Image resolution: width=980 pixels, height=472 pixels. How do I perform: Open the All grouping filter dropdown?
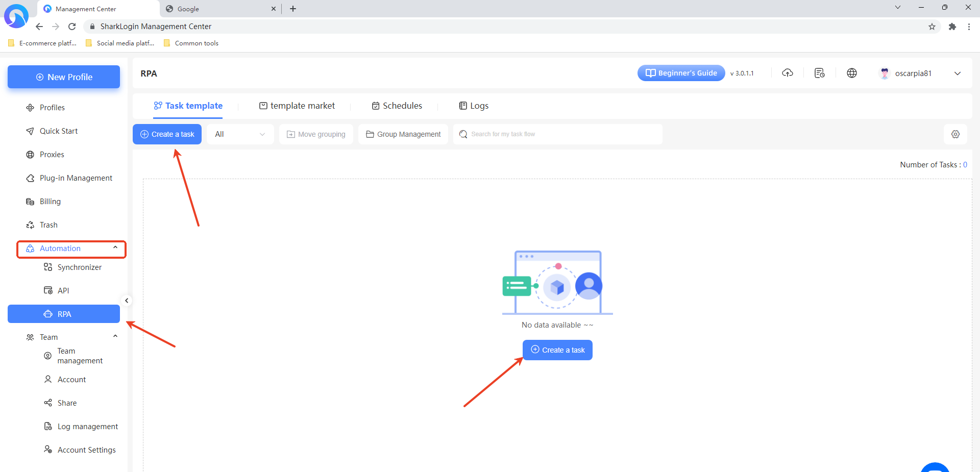point(240,134)
